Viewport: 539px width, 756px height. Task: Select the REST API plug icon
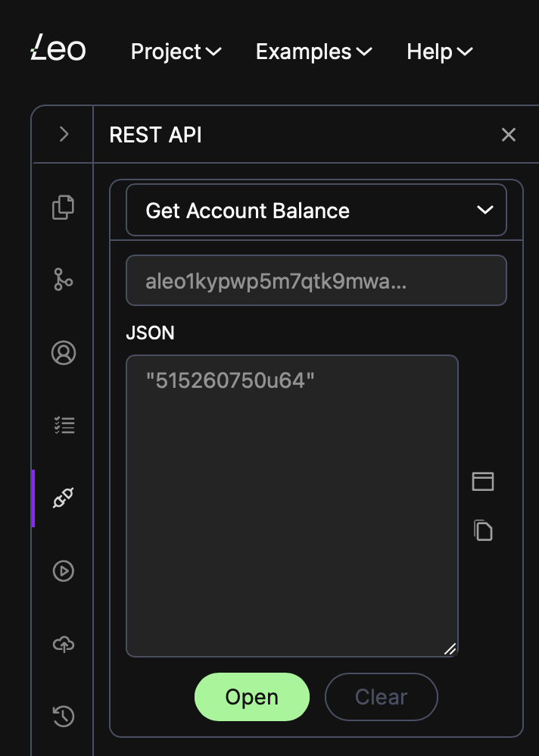pyautogui.click(x=63, y=498)
